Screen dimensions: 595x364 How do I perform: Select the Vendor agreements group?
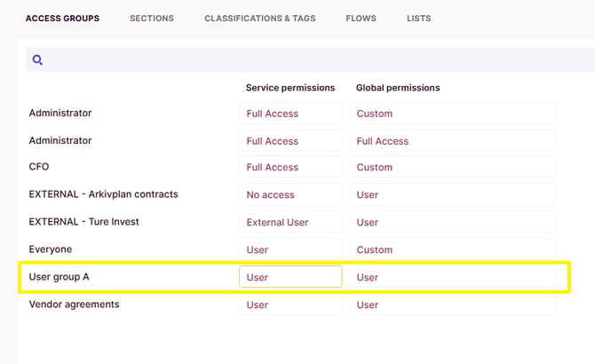pos(74,305)
